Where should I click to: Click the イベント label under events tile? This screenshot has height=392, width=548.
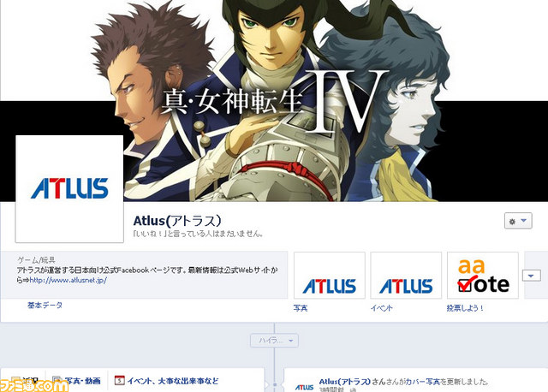pyautogui.click(x=381, y=308)
